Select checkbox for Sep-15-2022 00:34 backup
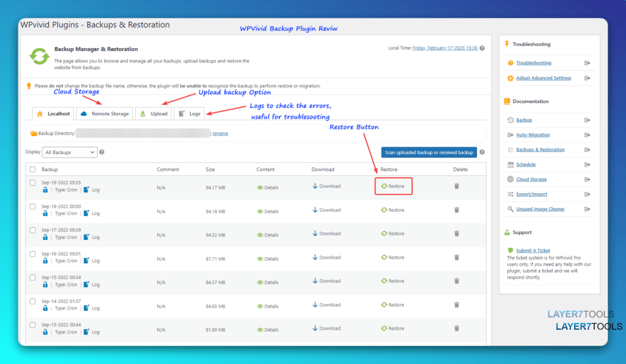Image resolution: width=626 pixels, height=364 pixels. tap(33, 277)
